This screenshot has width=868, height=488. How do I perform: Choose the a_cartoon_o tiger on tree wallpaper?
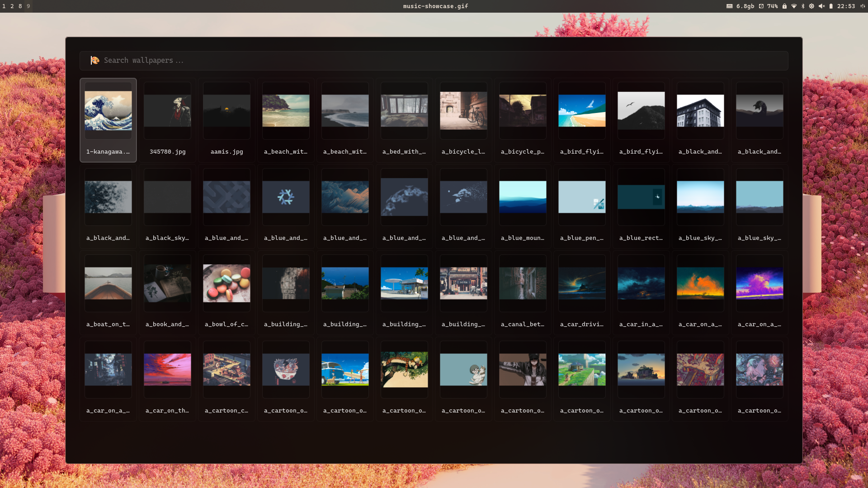point(404,379)
